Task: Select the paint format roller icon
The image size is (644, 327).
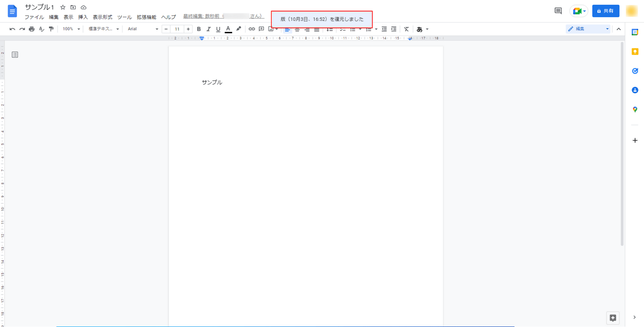Action: pos(51,29)
